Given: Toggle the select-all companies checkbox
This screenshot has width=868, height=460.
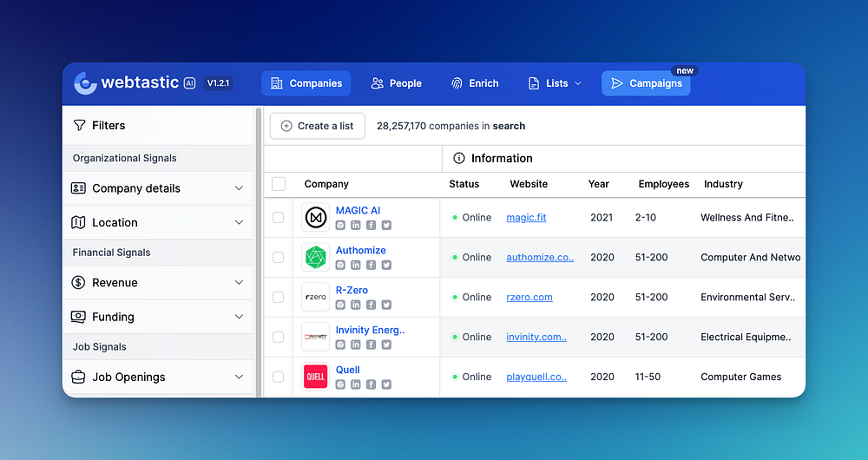Looking at the screenshot, I should (x=279, y=184).
